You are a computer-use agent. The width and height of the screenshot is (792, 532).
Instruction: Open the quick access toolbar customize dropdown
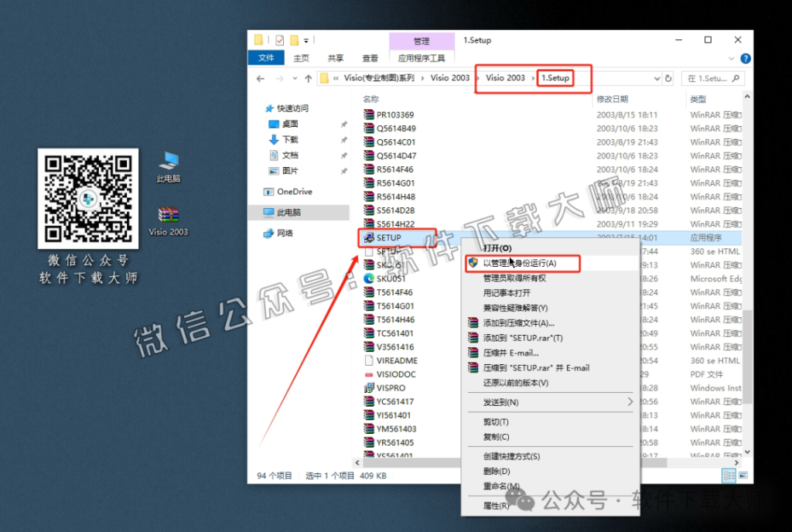pyautogui.click(x=306, y=39)
